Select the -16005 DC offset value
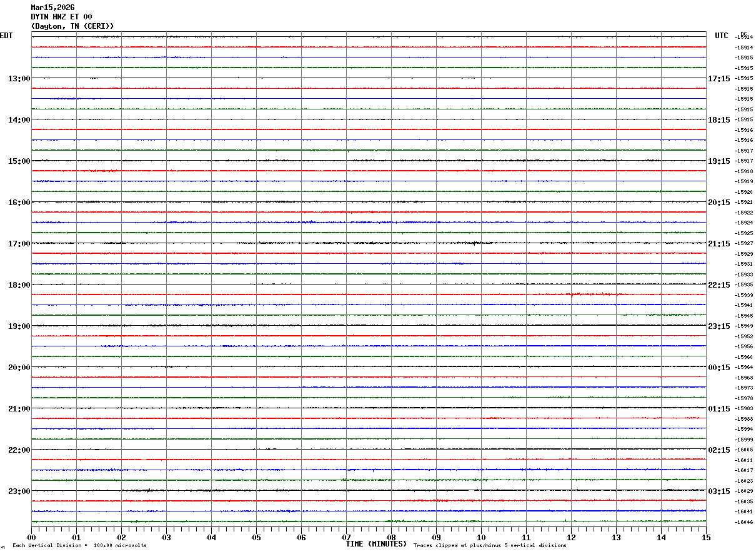The height and width of the screenshot is (554, 756). [x=744, y=450]
